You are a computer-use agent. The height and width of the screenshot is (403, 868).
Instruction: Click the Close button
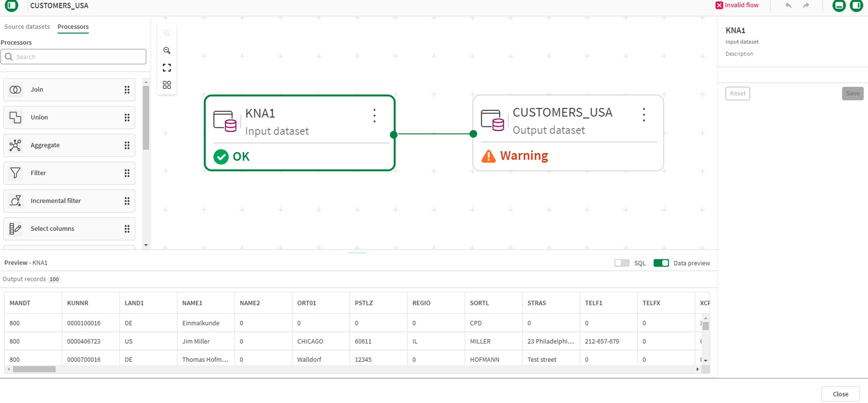[840, 393]
